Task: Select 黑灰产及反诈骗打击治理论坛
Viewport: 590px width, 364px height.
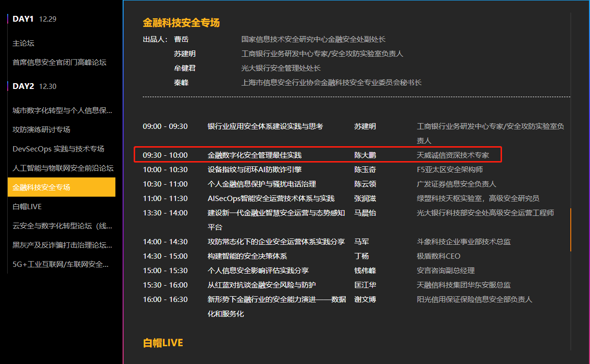Action: tap(62, 245)
